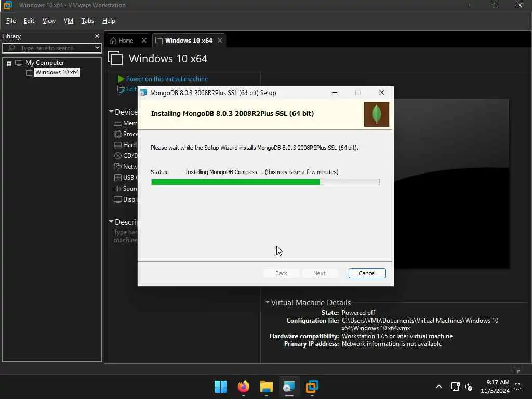Click the network icon in the system tray
The width and height of the screenshot is (532, 399).
point(455,387)
